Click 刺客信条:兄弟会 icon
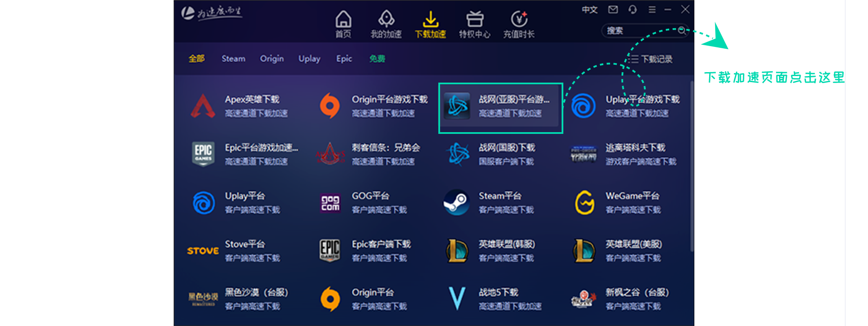Screen dimensions: 868x326 [330, 154]
